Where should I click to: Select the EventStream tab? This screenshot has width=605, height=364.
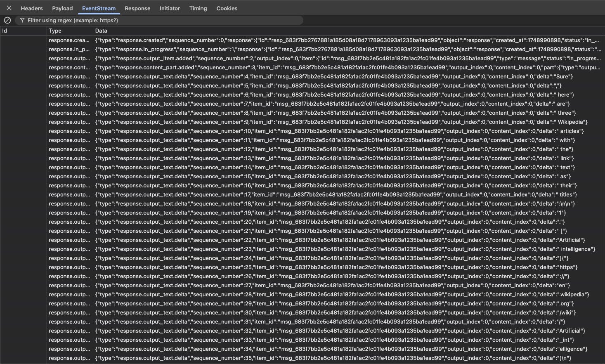coord(99,8)
